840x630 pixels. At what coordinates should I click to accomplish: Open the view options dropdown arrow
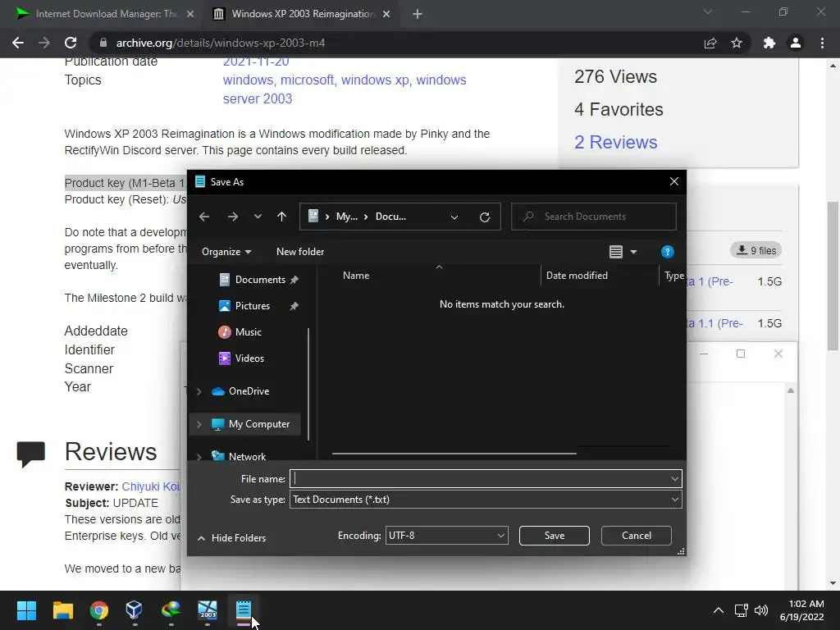pos(634,252)
